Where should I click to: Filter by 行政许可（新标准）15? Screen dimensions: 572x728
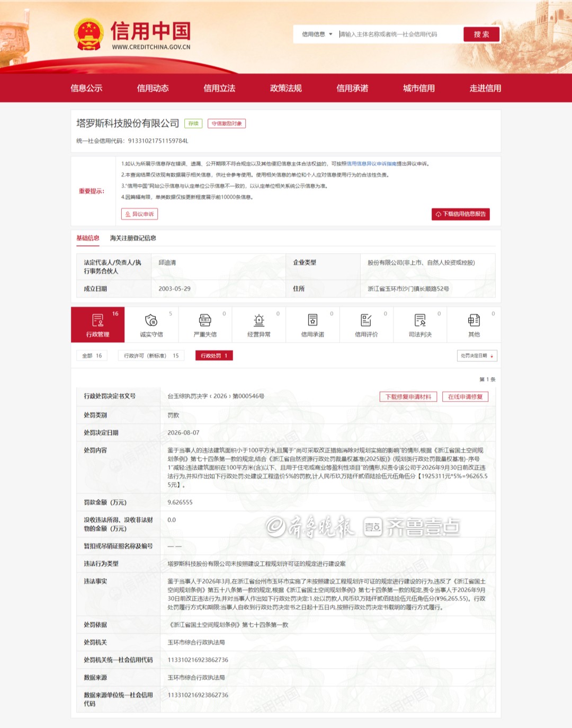151,356
